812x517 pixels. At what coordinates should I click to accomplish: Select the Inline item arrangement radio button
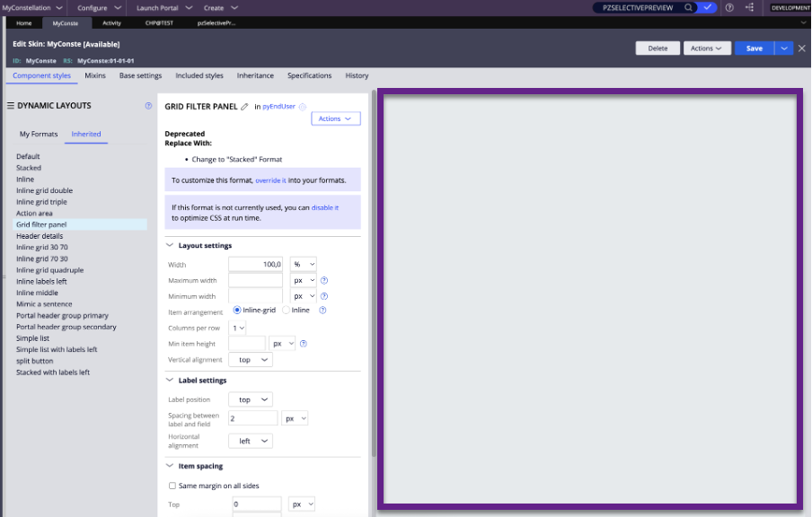point(287,311)
